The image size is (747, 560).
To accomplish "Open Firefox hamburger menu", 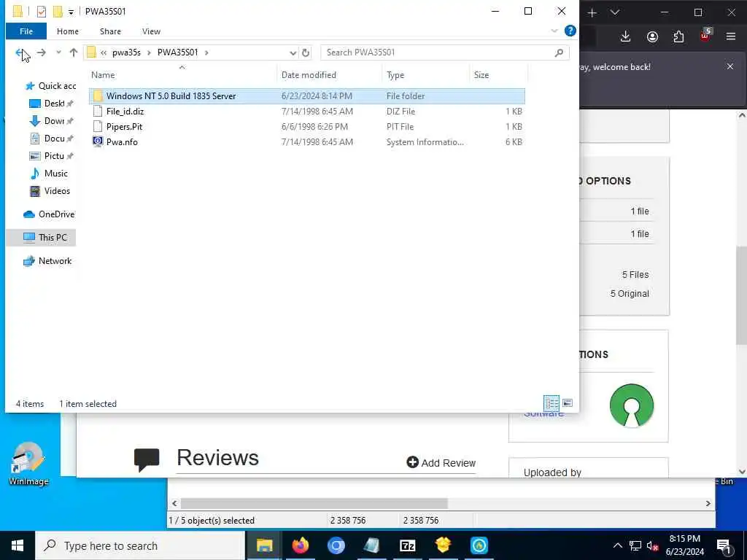I will (x=731, y=36).
